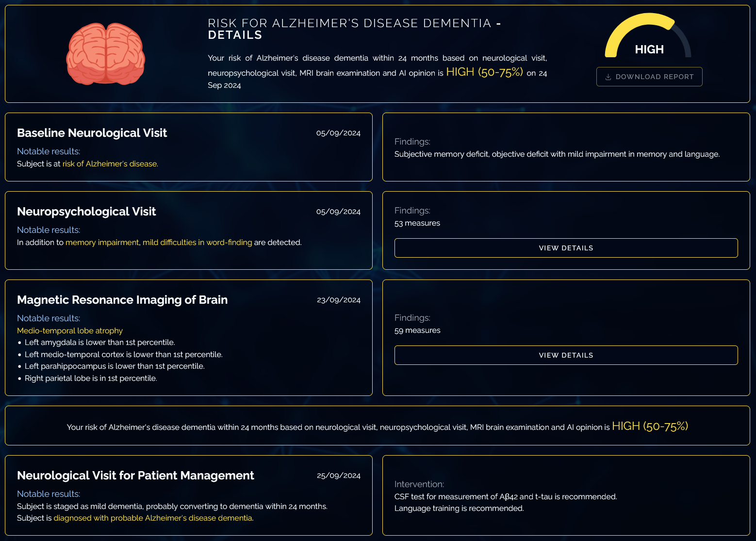Click the MRI date 23/09/2024

pyautogui.click(x=338, y=300)
